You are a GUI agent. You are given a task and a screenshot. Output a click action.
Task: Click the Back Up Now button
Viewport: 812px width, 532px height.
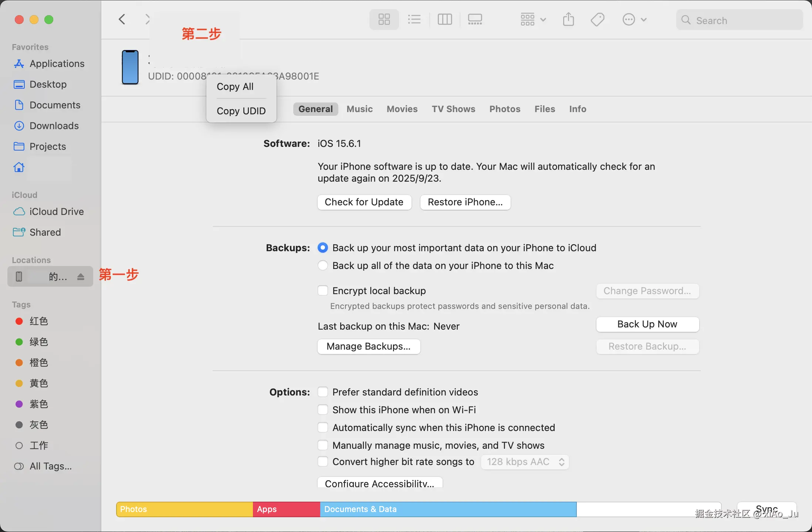647,324
